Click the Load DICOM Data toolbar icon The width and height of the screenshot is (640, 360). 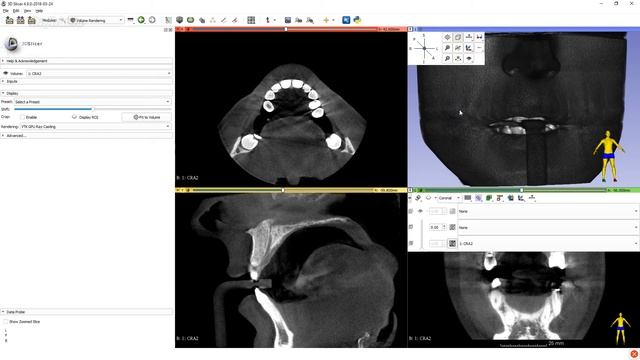[20, 20]
